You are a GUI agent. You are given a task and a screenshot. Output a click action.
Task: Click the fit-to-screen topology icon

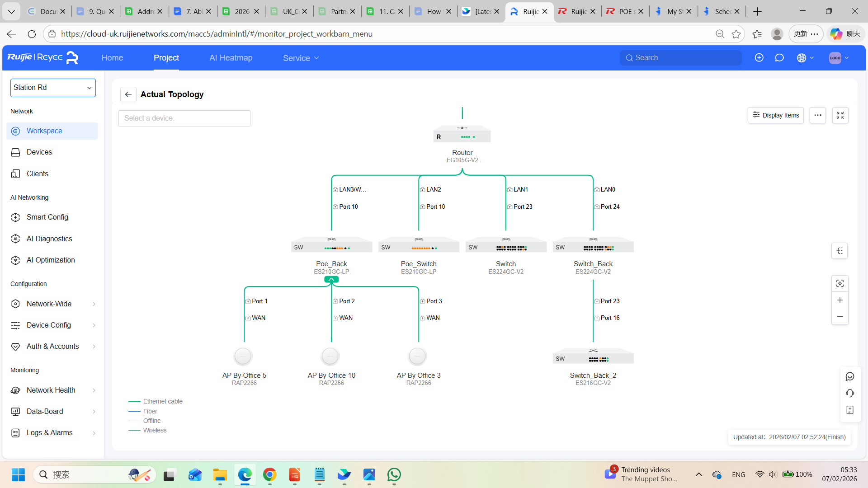(x=840, y=283)
